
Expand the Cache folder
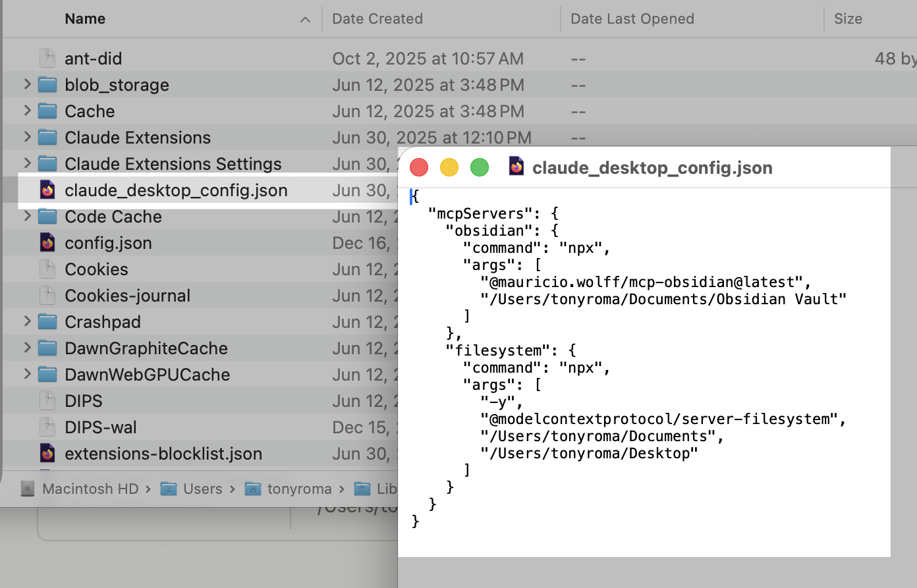(27, 111)
